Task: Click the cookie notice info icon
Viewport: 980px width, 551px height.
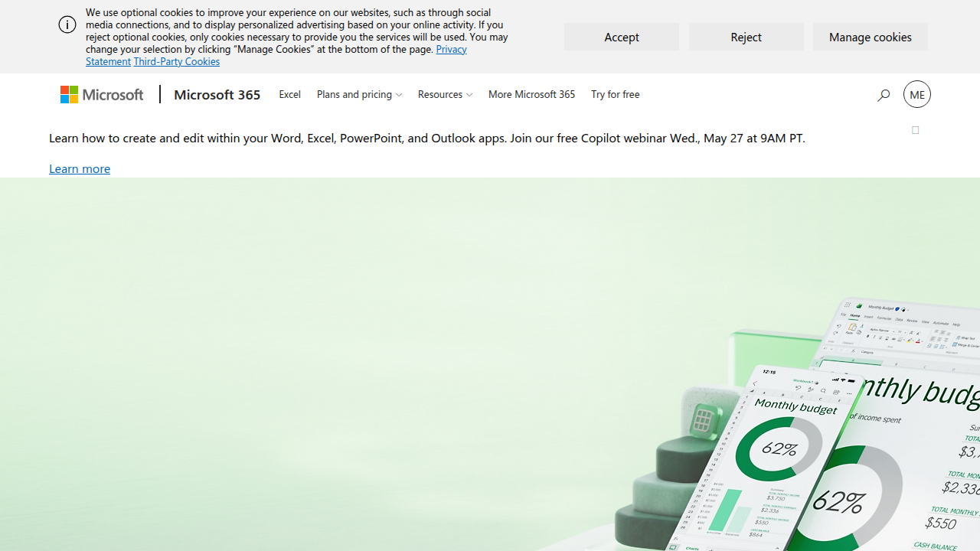Action: pos(67,24)
